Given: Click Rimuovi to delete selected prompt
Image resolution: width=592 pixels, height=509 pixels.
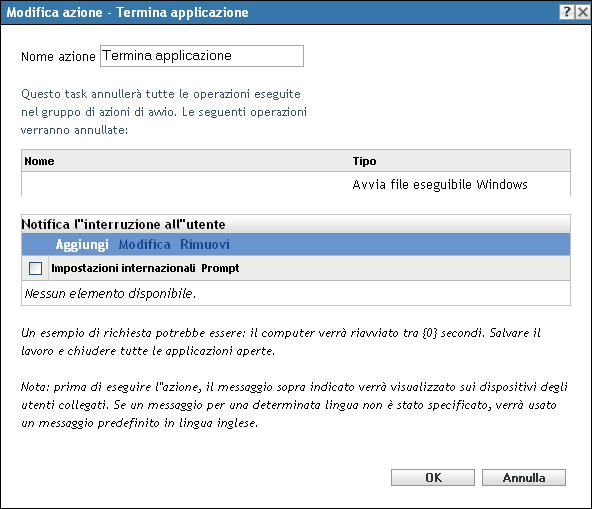Looking at the screenshot, I should coord(205,244).
